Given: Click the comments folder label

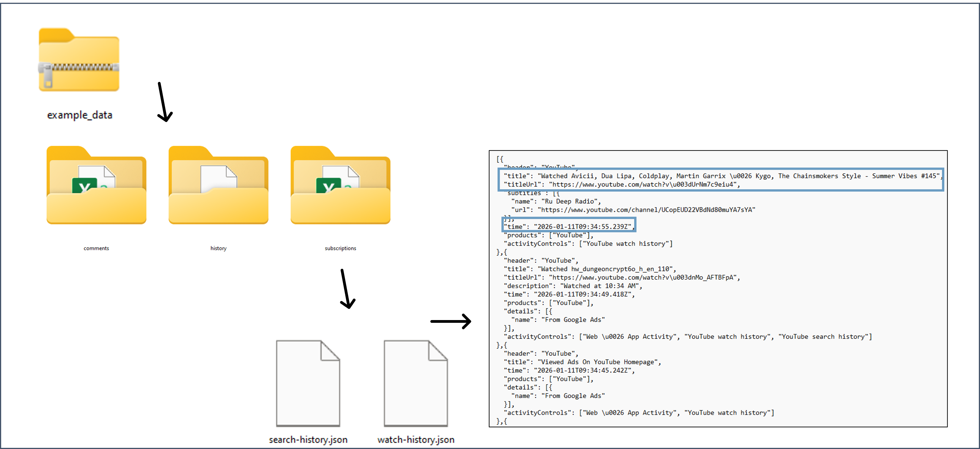Looking at the screenshot, I should click(x=96, y=248).
